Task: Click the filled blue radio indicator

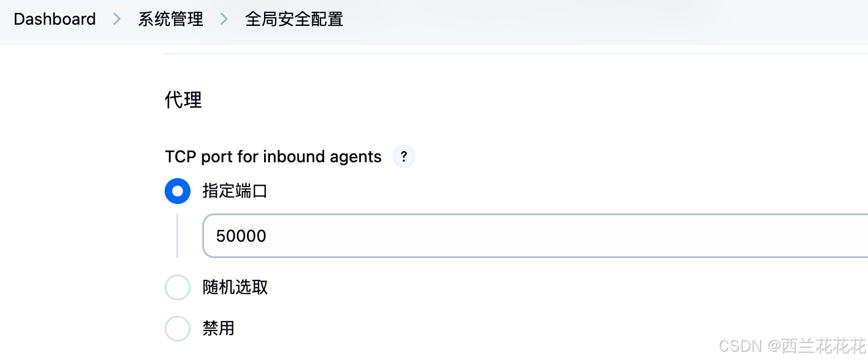Action: 178,191
